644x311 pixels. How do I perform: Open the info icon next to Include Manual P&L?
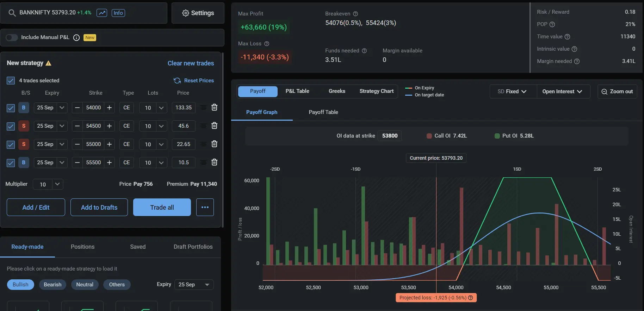(x=76, y=38)
